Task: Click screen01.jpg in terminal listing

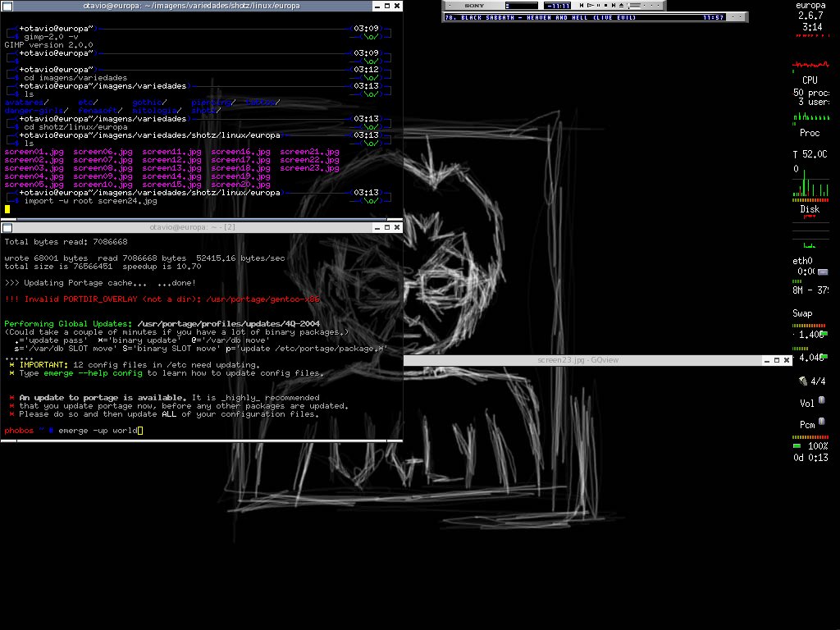Action: 34,152
